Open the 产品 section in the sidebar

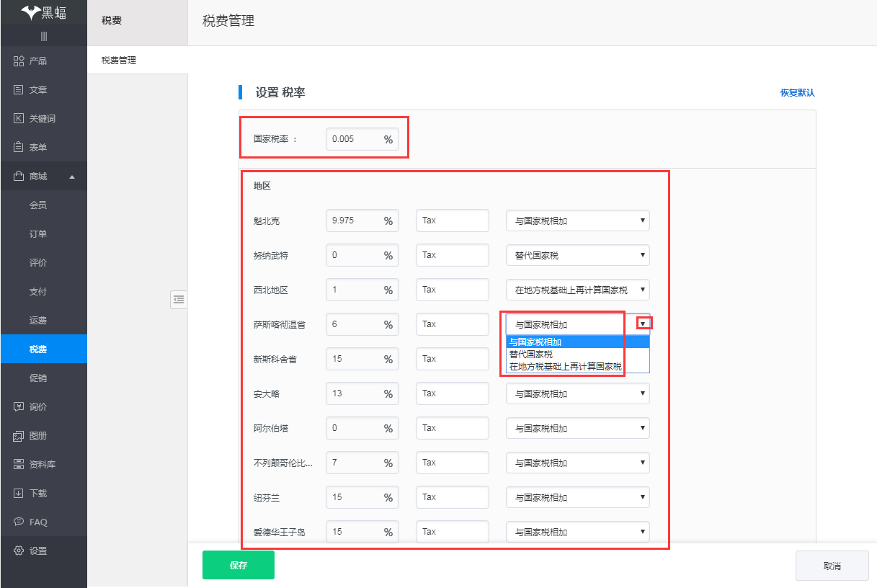tap(35, 61)
